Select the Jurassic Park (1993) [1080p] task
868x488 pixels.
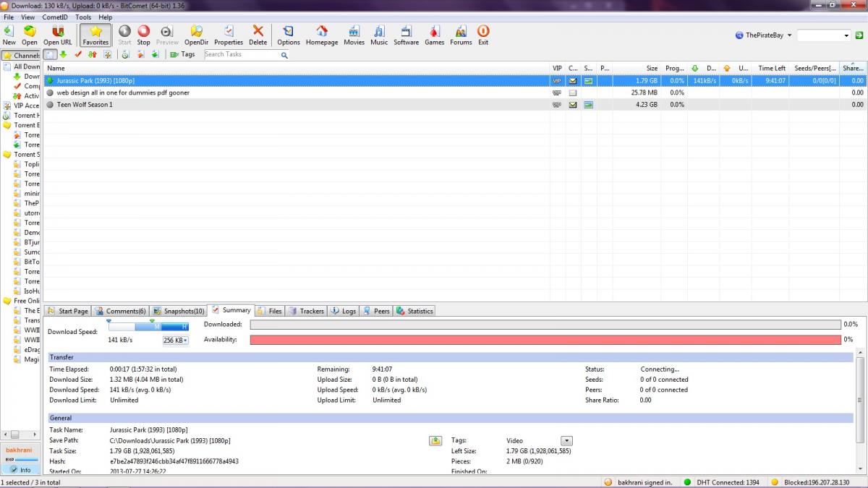(x=455, y=81)
